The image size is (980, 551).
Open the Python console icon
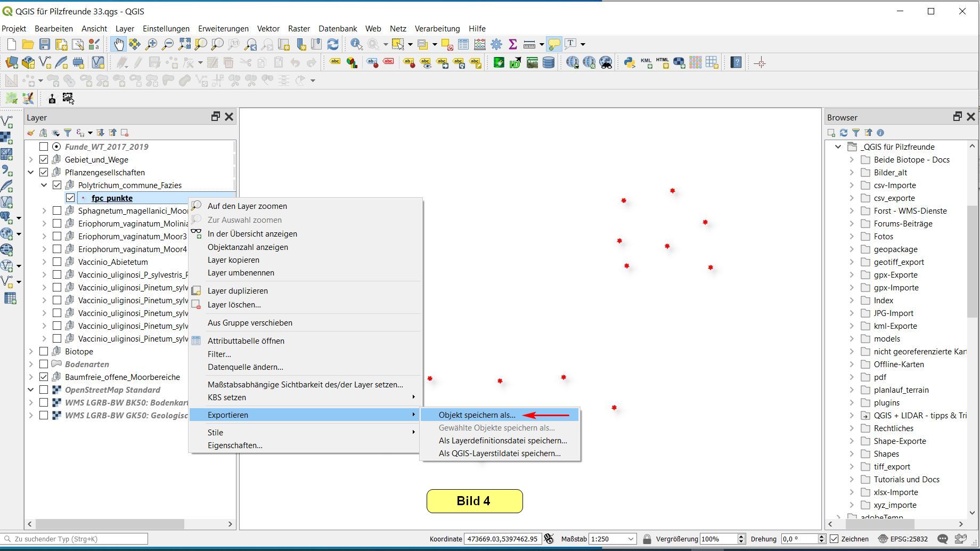tap(629, 63)
